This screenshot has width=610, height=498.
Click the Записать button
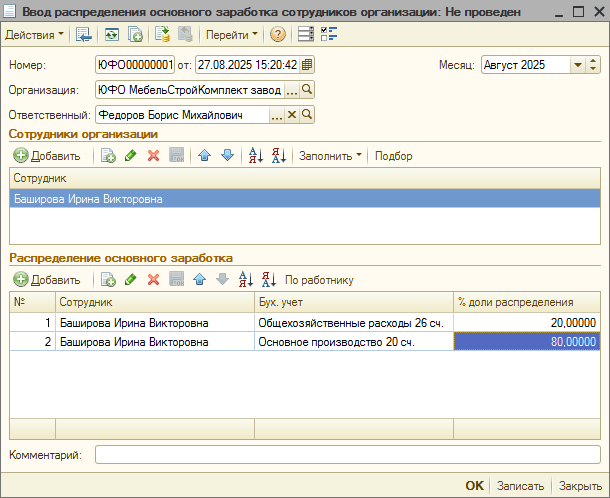coord(520,486)
